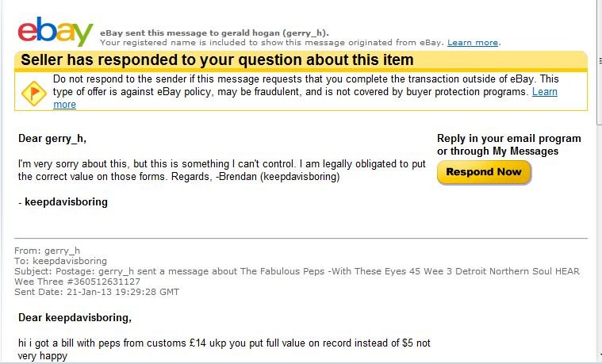Click the eBay logo
602x364 pixels.
pos(56,31)
